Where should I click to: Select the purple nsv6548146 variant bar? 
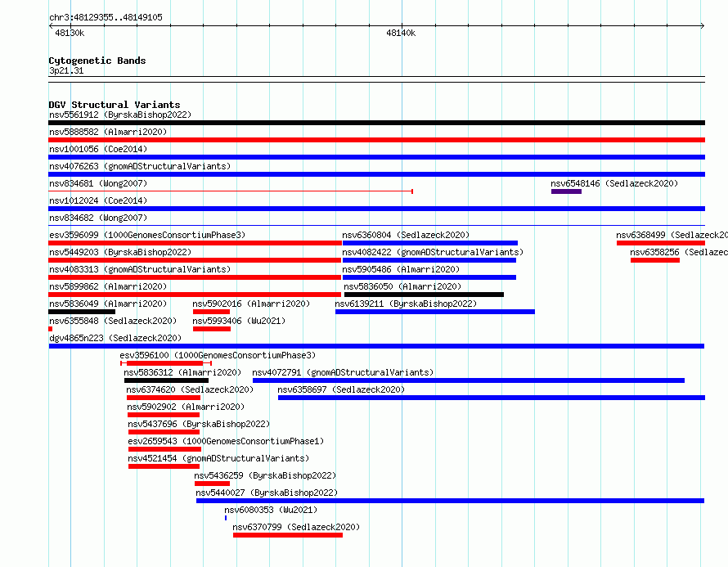(x=566, y=191)
